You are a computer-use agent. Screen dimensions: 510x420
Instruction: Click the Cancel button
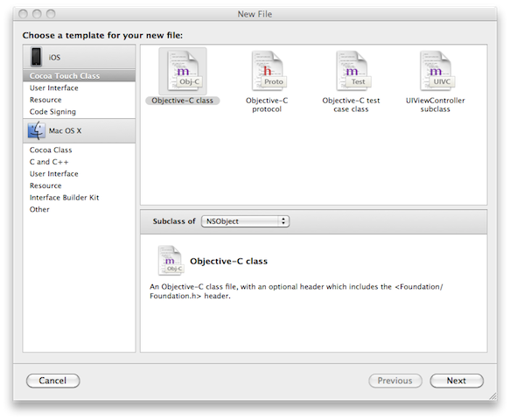pos(52,381)
